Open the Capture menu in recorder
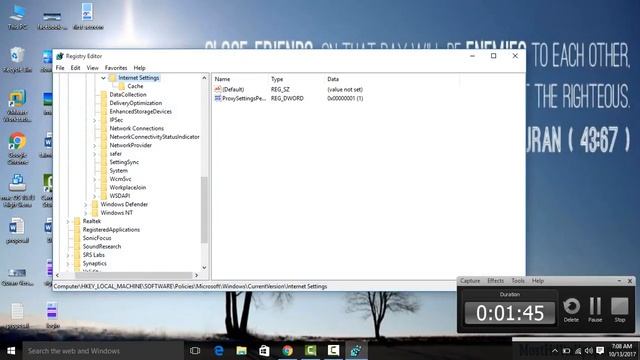The image size is (640, 360). click(x=470, y=281)
